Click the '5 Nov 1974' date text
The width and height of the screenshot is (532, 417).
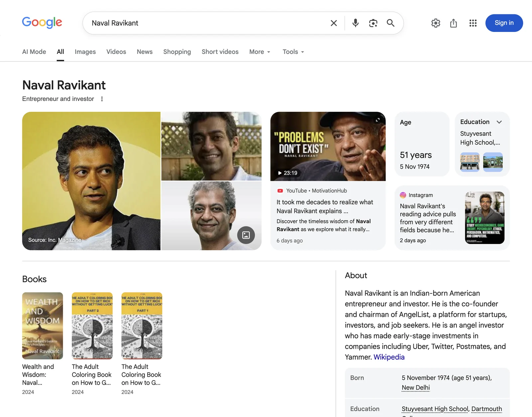[415, 166]
